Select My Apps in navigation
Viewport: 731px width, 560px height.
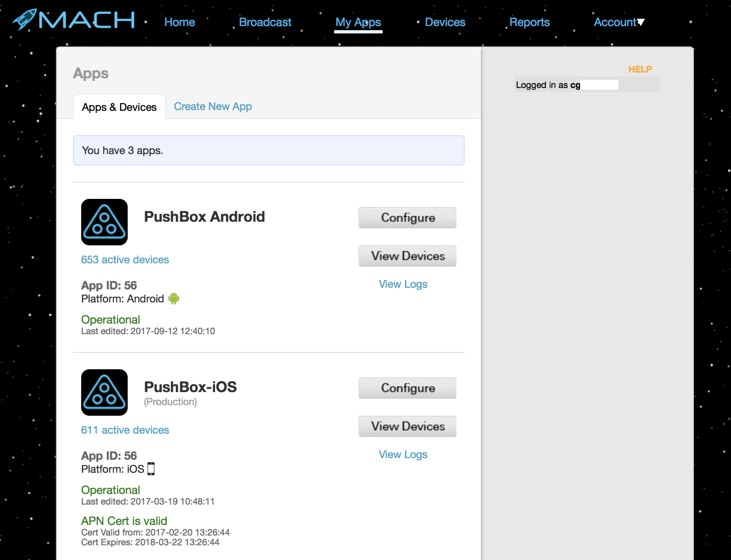tap(358, 22)
